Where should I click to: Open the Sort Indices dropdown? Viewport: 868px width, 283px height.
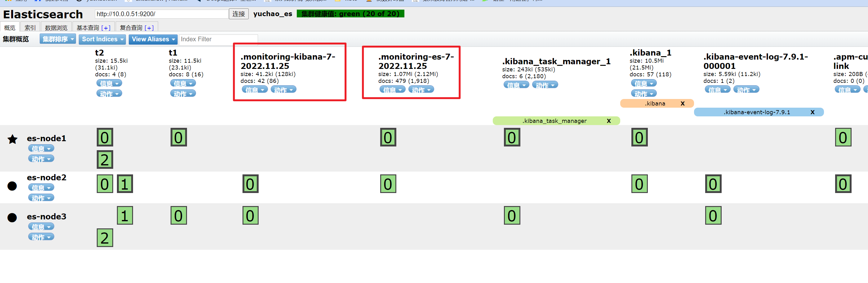102,39
